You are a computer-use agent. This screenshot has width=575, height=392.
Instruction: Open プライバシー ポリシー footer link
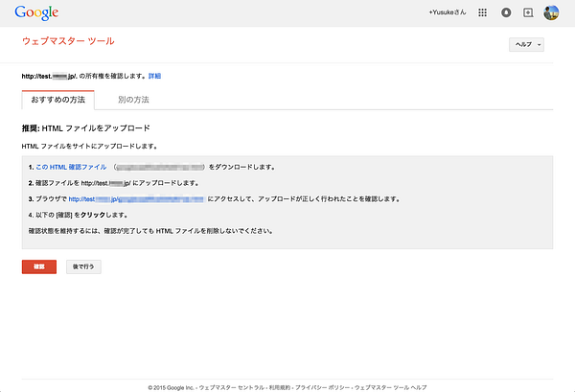(x=322, y=387)
